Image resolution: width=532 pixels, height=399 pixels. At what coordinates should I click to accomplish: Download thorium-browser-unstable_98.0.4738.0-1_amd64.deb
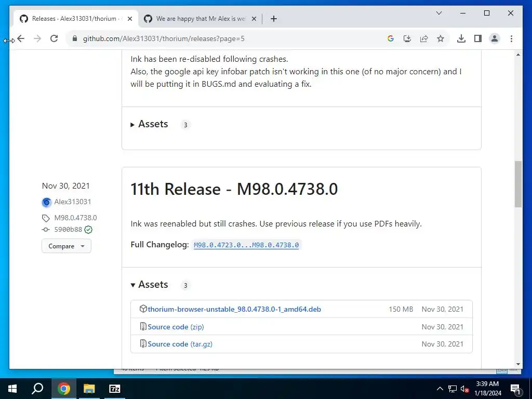(x=234, y=309)
